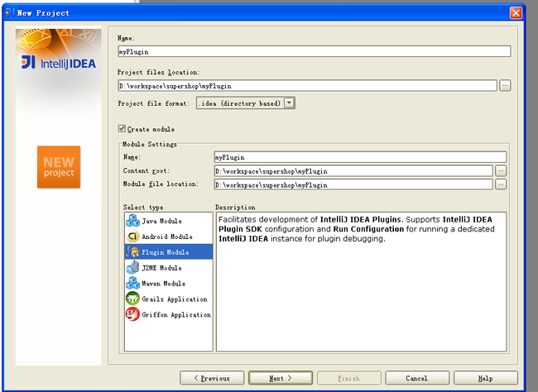Click the Description text pane
Image resolution: width=538 pixels, height=392 pixels.
tap(362, 281)
